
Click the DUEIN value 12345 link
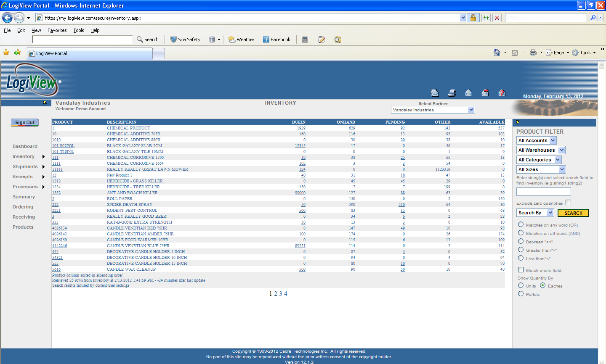300,146
